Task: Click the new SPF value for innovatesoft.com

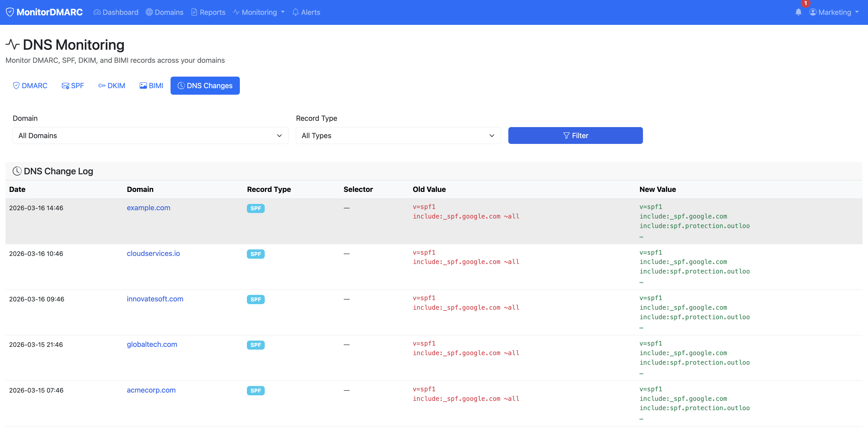Action: (x=695, y=312)
